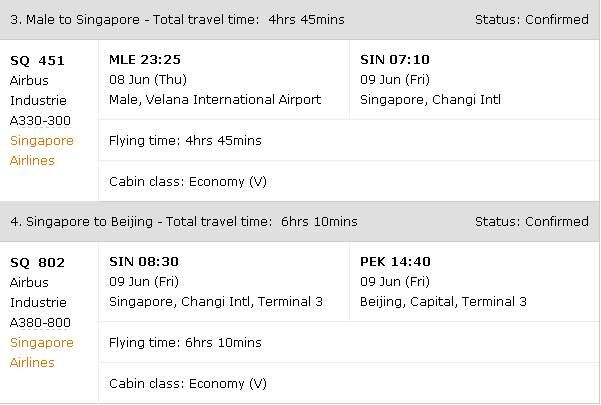Click Cabin class Economy (V) for SQ 802

[188, 383]
